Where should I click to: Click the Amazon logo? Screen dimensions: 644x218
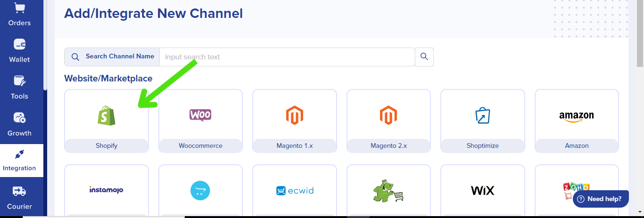[x=577, y=117]
